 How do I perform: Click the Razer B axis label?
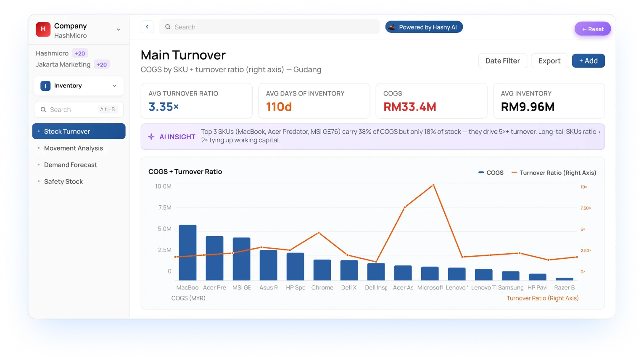[x=565, y=288]
